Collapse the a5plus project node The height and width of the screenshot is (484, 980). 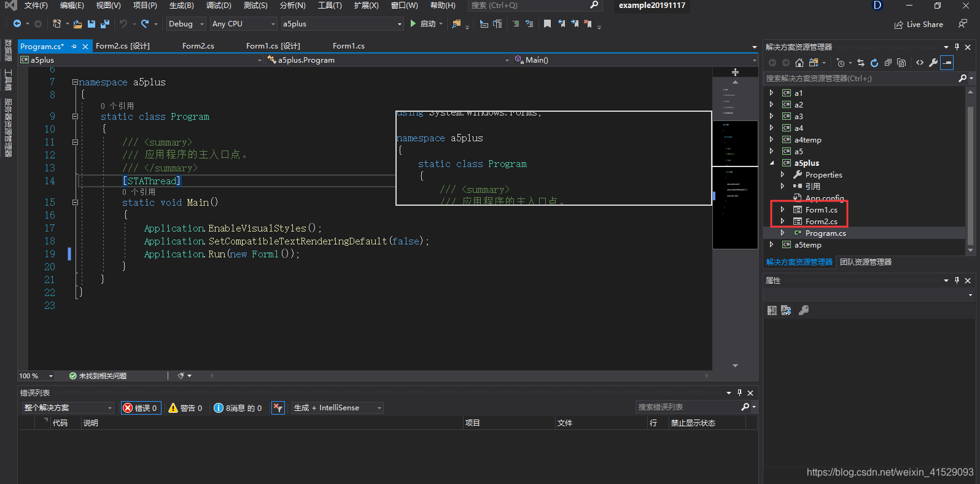tap(772, 163)
